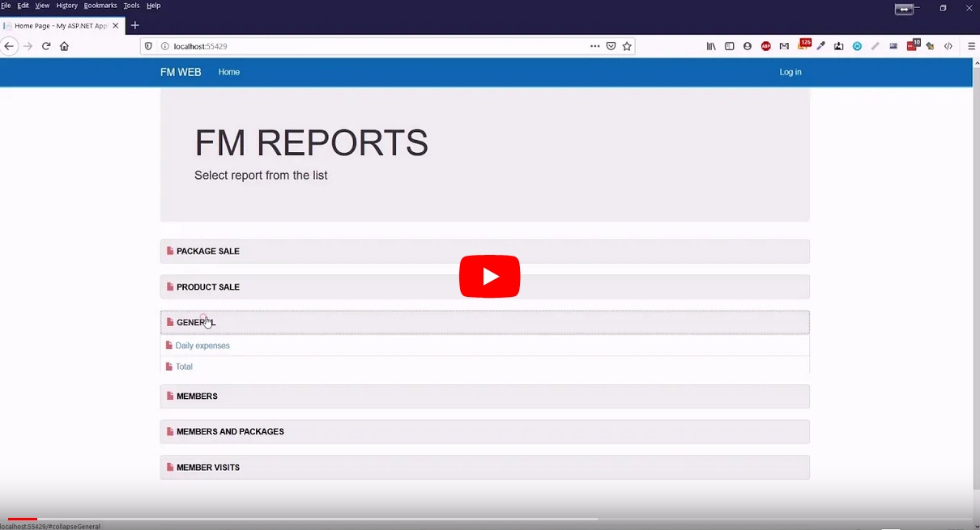Open the Library icon in the toolbar
This screenshot has height=530, width=980.
pos(711,46)
